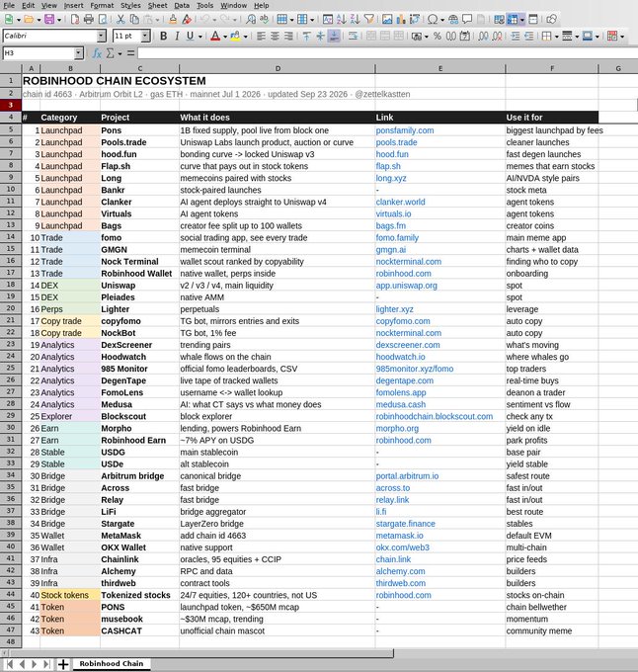The width and height of the screenshot is (638, 672).
Task: Format cells as percent
Action: (438, 36)
